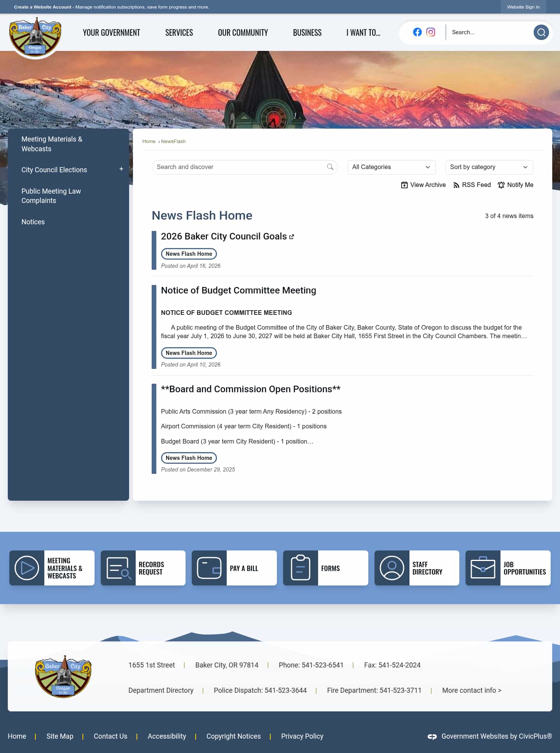Expand the City Council Elections submenu
The width and height of the screenshot is (560, 753).
tap(121, 169)
